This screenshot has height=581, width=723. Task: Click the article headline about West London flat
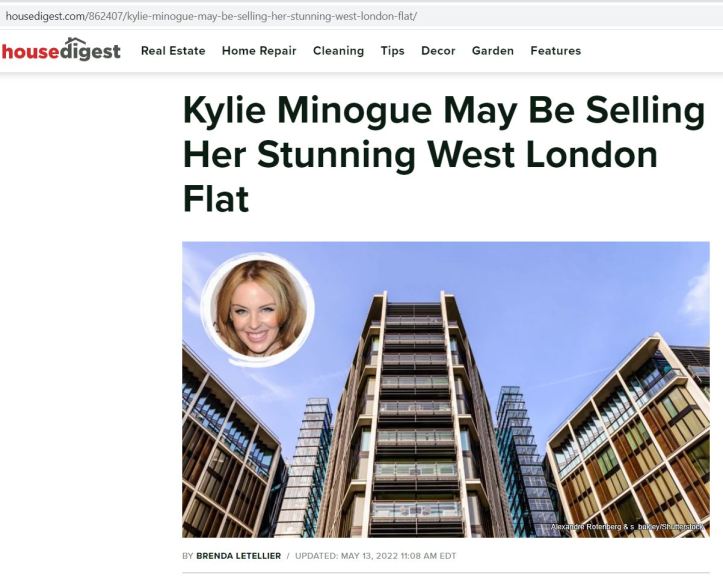pos(444,154)
